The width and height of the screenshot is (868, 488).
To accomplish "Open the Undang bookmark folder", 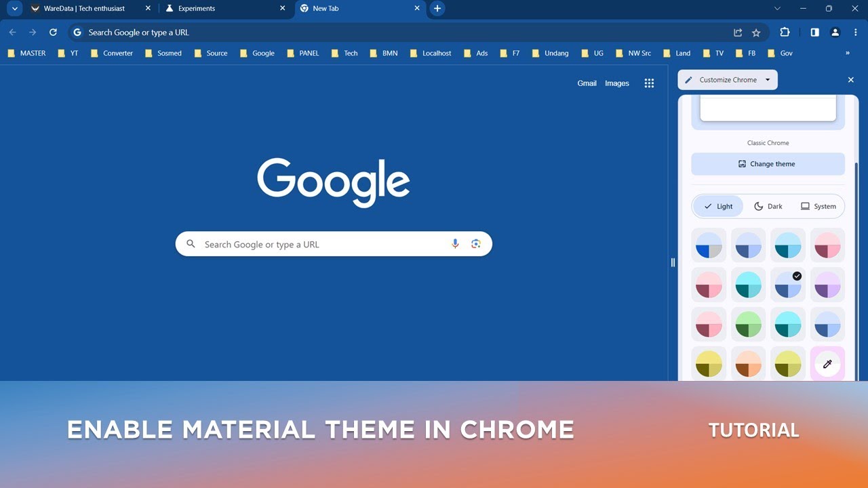I will (551, 53).
